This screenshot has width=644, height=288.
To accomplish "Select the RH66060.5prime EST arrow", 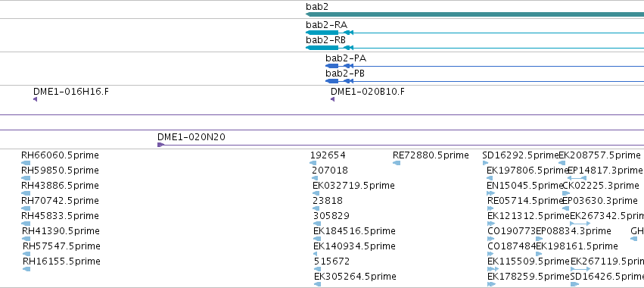I will [x=26, y=163].
